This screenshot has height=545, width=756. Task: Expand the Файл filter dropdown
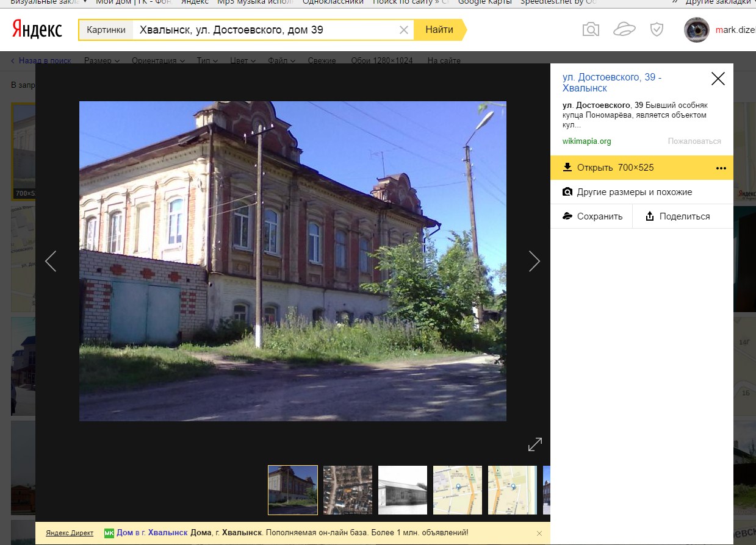click(281, 61)
